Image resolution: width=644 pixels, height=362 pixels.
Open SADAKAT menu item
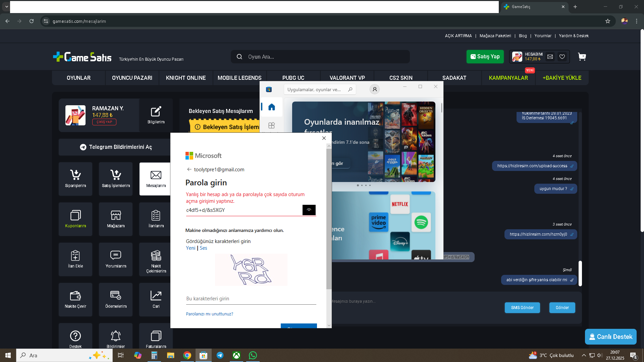coord(454,78)
